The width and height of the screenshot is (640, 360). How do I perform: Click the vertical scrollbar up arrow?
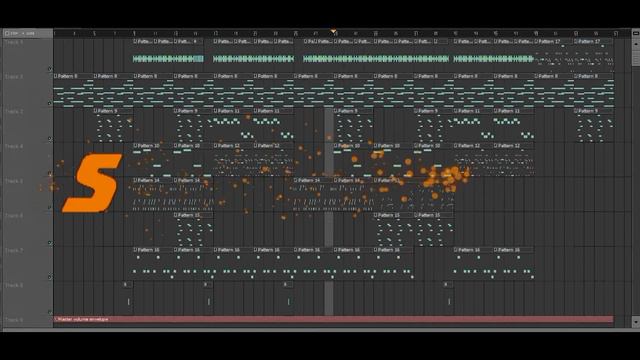click(x=636, y=44)
